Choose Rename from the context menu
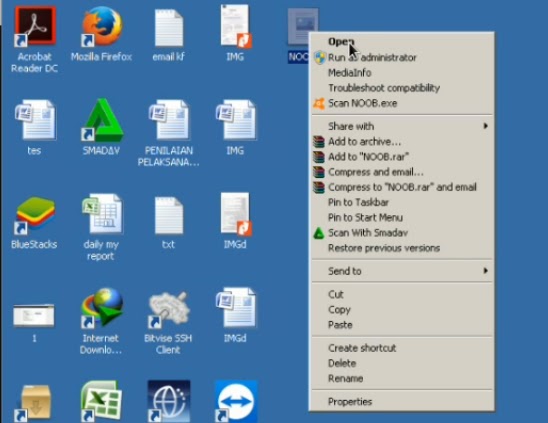 click(x=402, y=378)
